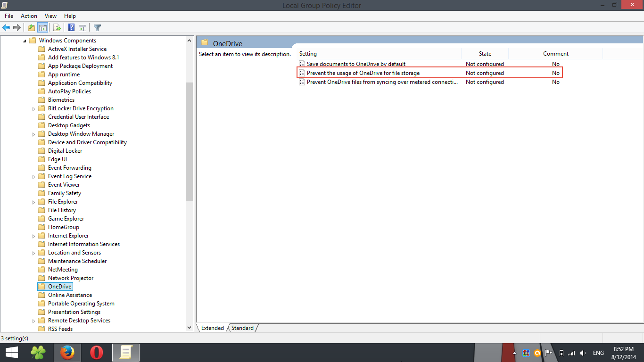The height and width of the screenshot is (362, 644).
Task: Open the Windows Start button
Action: pyautogui.click(x=11, y=353)
